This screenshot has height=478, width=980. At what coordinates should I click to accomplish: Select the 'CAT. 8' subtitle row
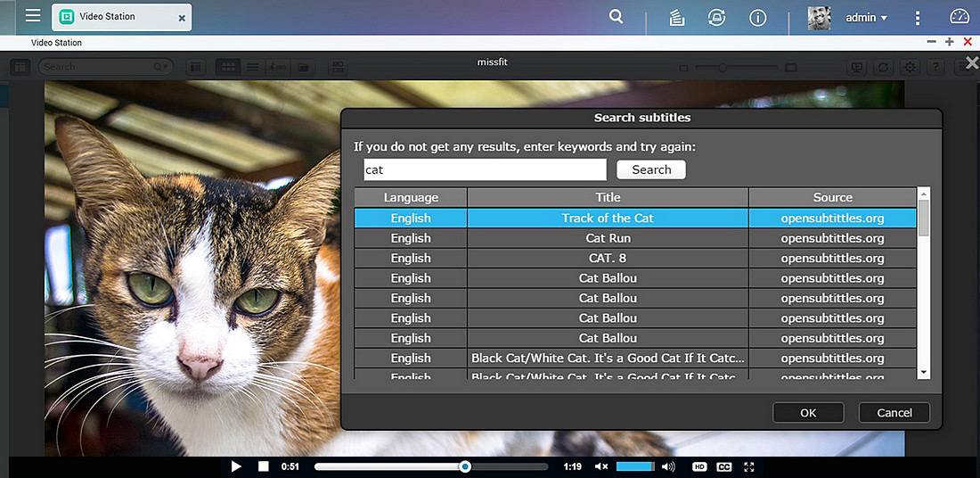635,258
